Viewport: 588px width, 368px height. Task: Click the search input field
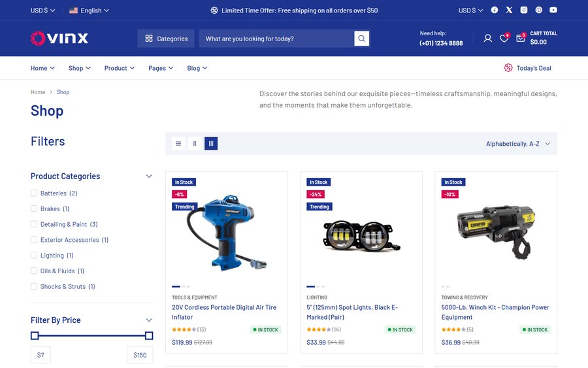click(276, 39)
